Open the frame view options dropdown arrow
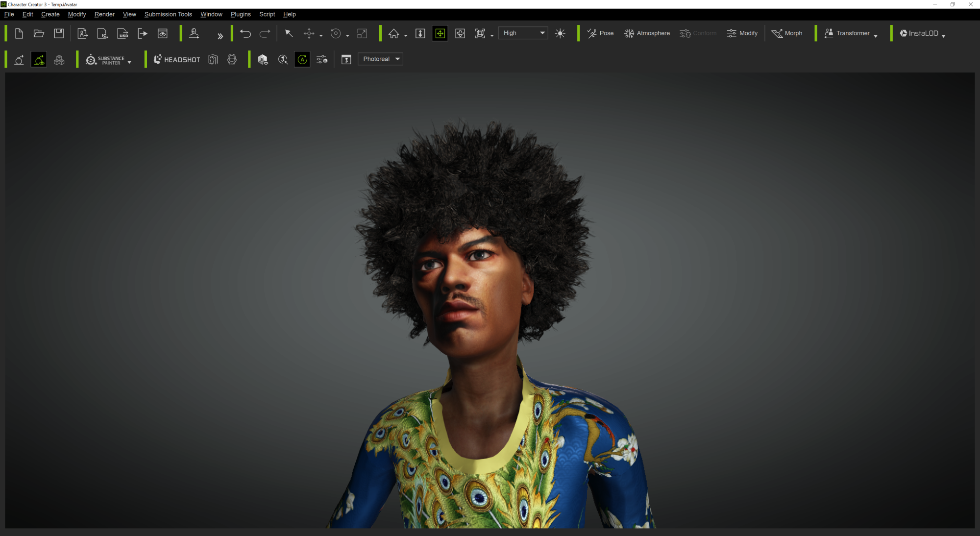The image size is (980, 536). click(492, 36)
